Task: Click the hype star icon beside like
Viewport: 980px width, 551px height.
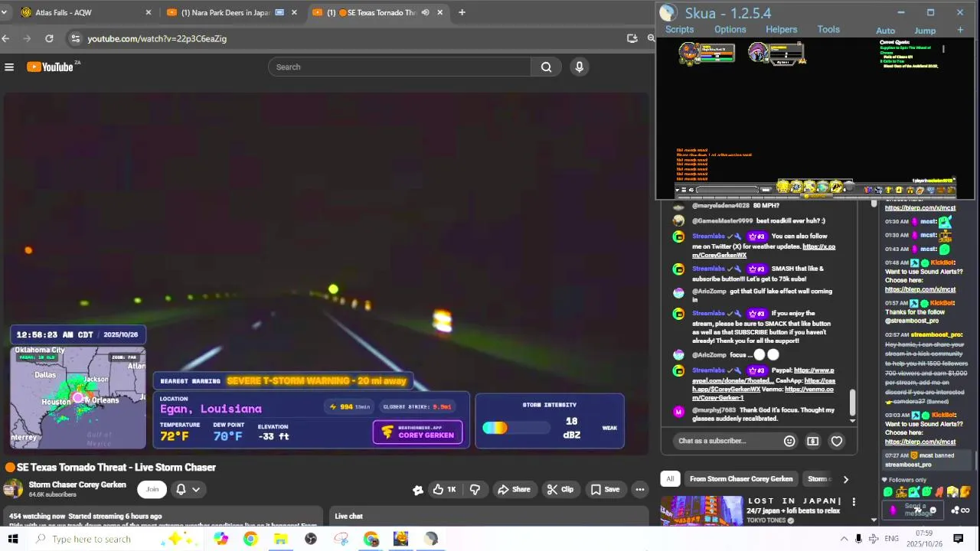Action: 418,490
